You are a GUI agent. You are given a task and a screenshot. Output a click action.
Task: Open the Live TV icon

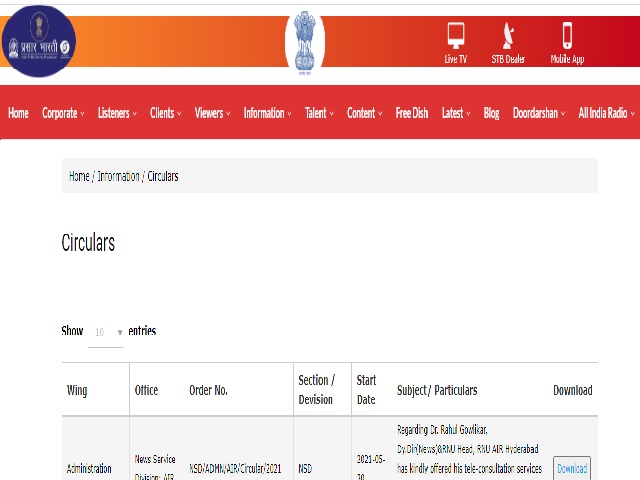pos(456,44)
